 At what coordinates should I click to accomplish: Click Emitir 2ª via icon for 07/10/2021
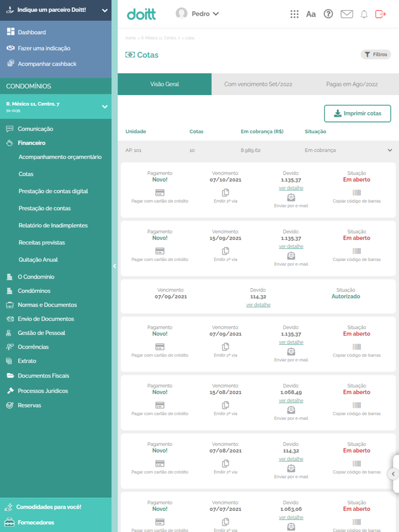point(226,193)
